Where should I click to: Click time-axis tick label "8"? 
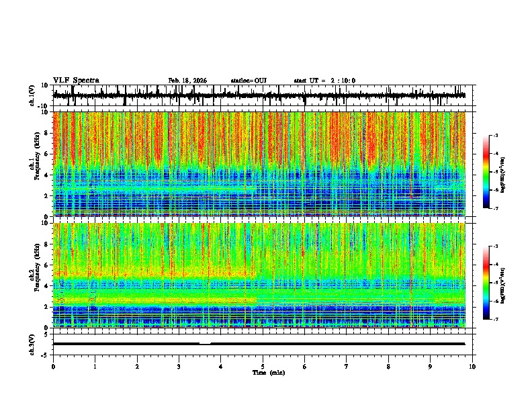[388, 367]
